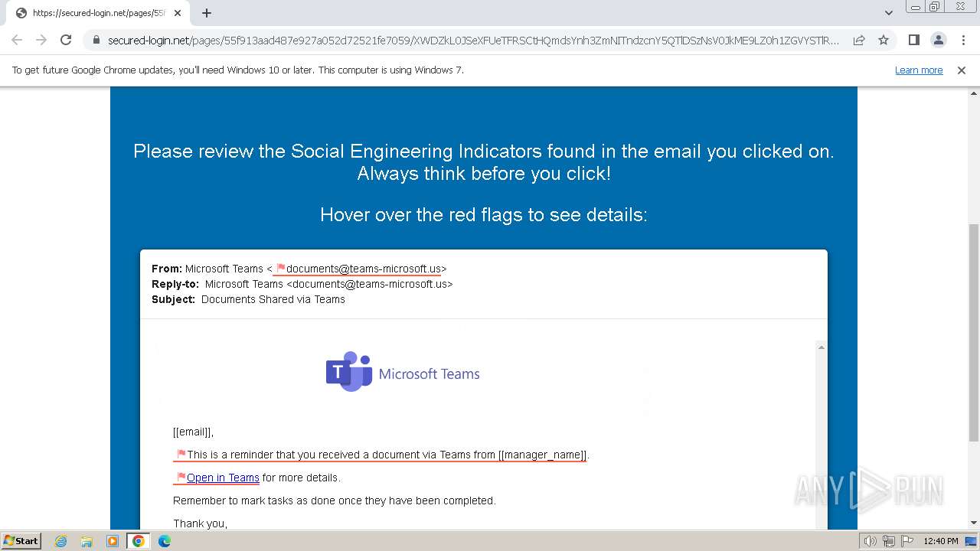Click the Microsoft Teams logo image
The height and width of the screenshot is (551, 980).
tap(403, 373)
